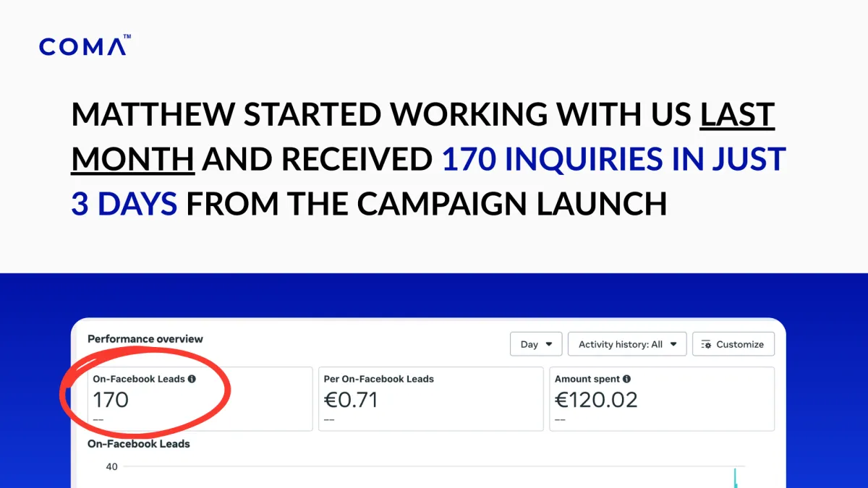This screenshot has height=488, width=868.
Task: Click the 170 leads value
Action: pos(111,400)
